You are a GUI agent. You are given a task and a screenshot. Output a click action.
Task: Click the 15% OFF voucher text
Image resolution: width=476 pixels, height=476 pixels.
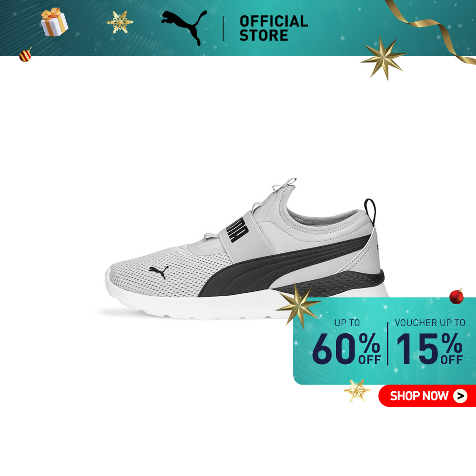429,349
